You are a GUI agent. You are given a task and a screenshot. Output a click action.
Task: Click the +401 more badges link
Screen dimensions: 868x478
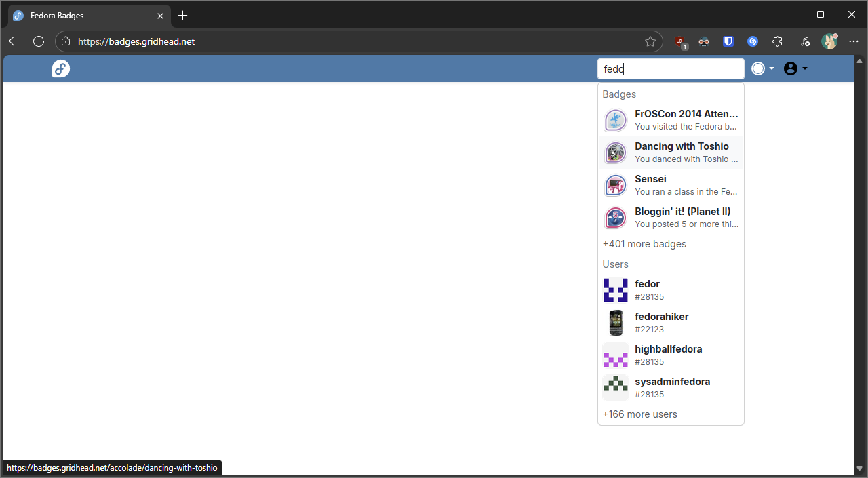(644, 244)
